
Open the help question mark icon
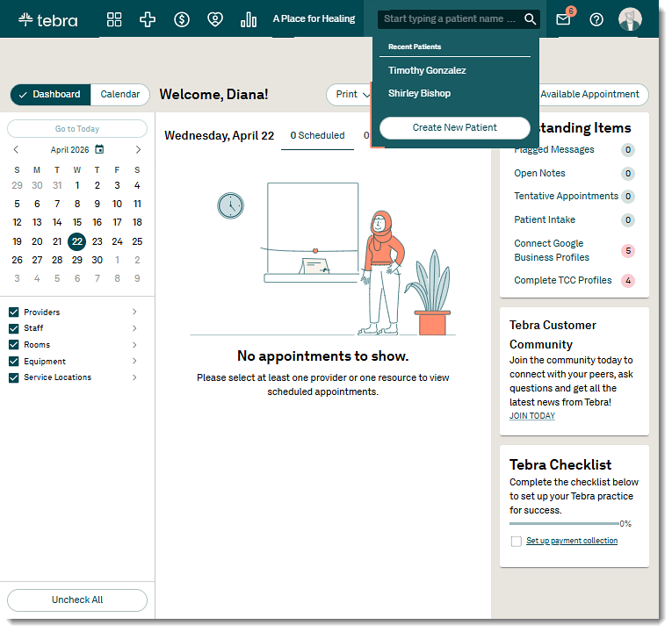coord(596,19)
